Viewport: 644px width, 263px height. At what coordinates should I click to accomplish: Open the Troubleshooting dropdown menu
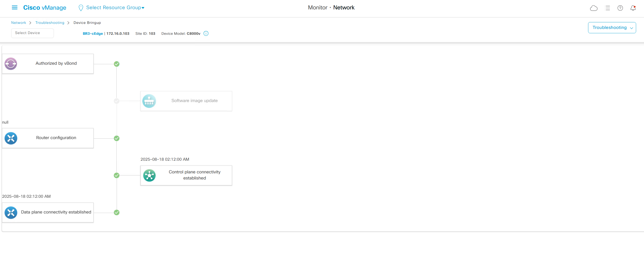coord(612,28)
